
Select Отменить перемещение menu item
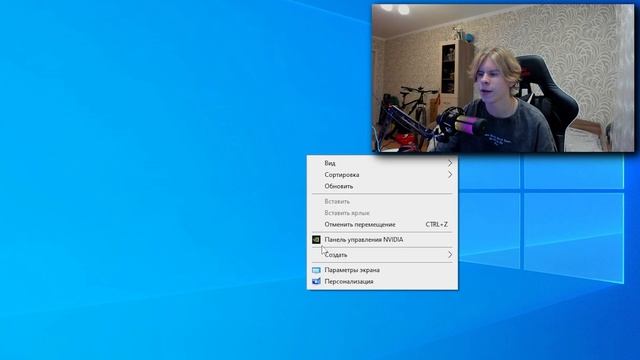(x=382, y=224)
